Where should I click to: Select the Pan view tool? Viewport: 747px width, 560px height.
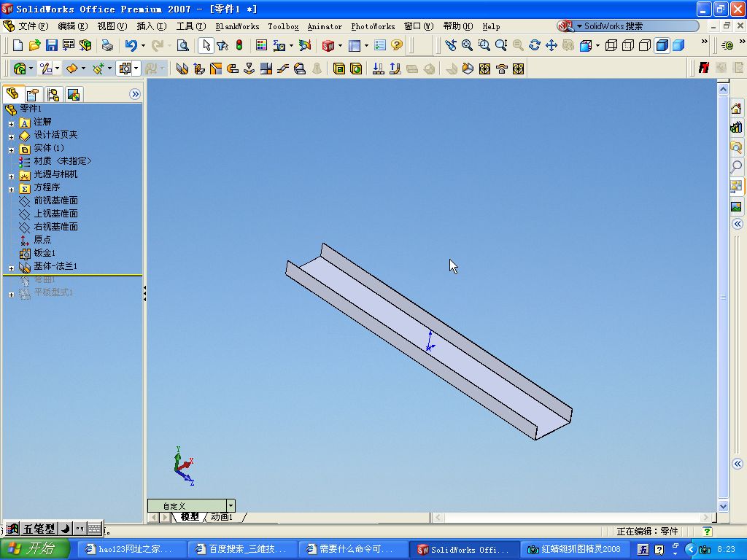click(551, 45)
